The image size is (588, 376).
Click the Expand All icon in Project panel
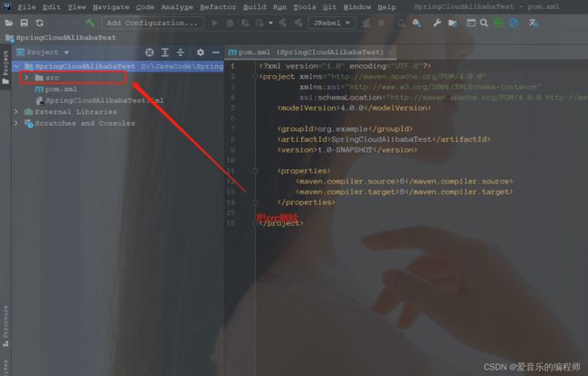pos(165,52)
